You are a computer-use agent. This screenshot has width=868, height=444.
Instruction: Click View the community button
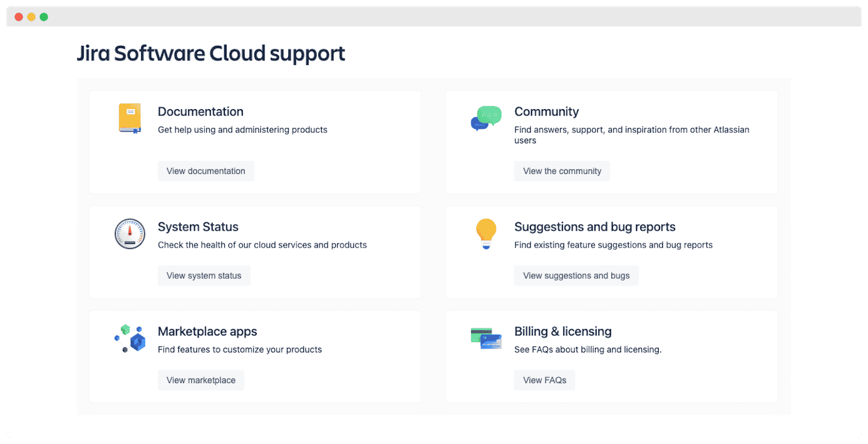coord(562,171)
